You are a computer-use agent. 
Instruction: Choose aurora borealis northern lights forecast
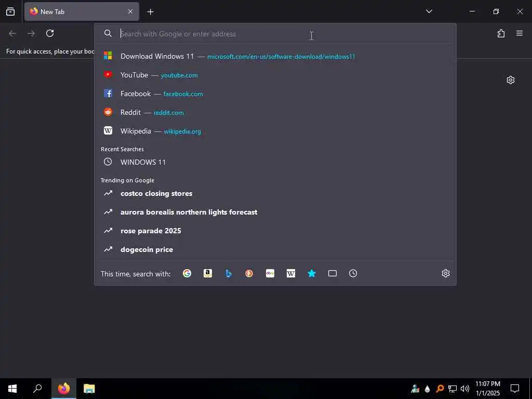275,212
